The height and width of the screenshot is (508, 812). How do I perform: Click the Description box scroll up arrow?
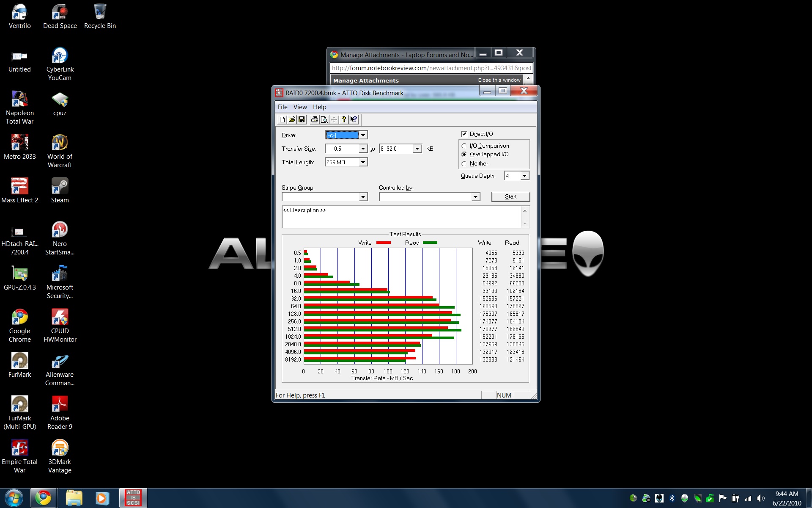pyautogui.click(x=525, y=210)
